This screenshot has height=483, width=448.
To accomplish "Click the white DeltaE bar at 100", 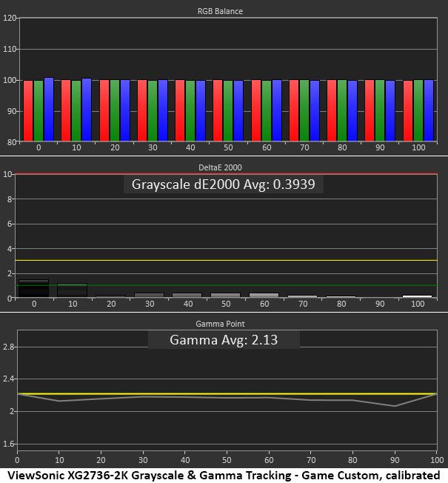I will (417, 296).
